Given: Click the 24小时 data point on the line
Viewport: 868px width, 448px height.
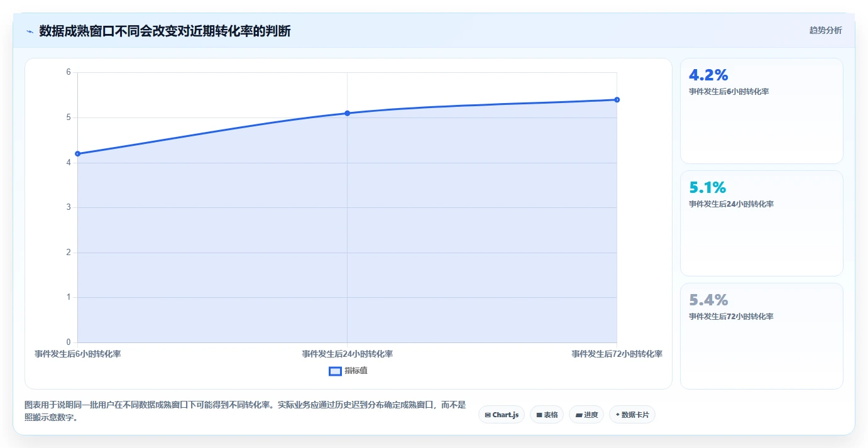Looking at the screenshot, I should [x=347, y=113].
